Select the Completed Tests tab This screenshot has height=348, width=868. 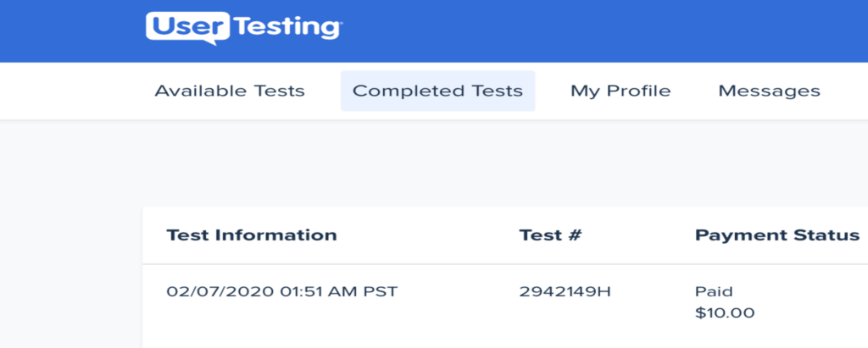coord(438,91)
